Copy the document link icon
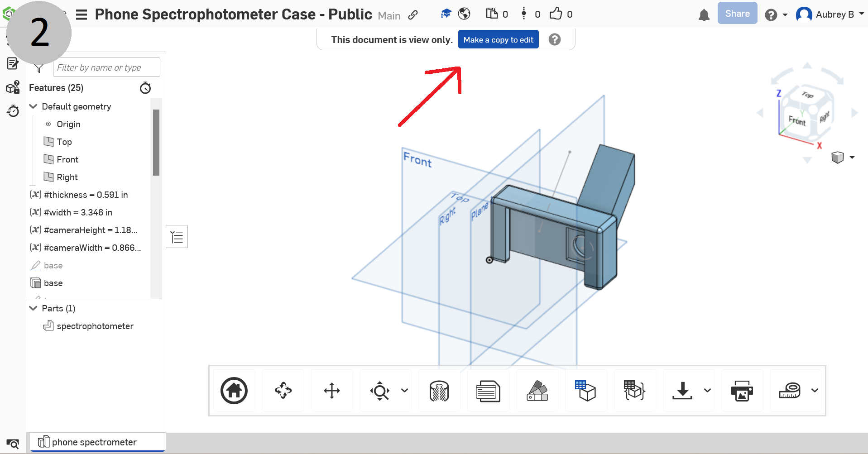The width and height of the screenshot is (868, 454). point(413,15)
